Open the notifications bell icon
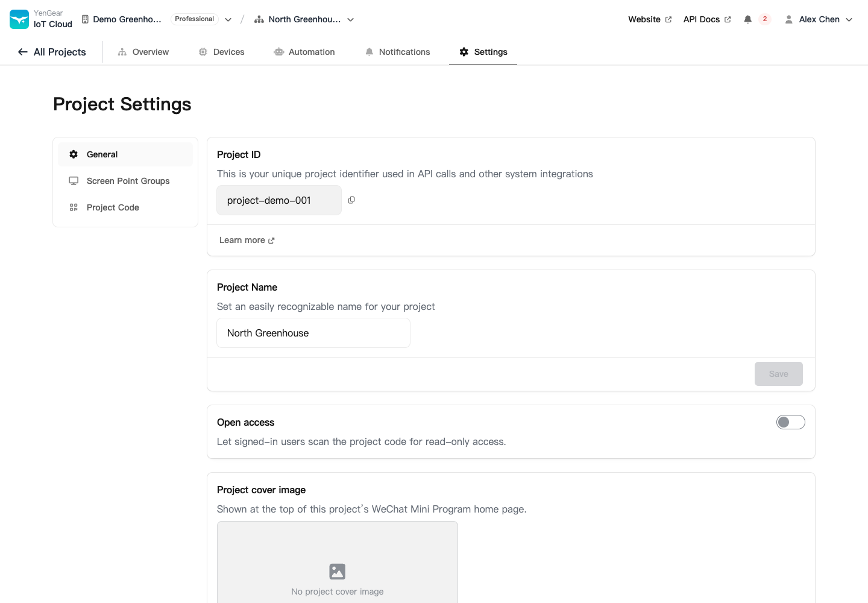The image size is (868, 603). (747, 19)
